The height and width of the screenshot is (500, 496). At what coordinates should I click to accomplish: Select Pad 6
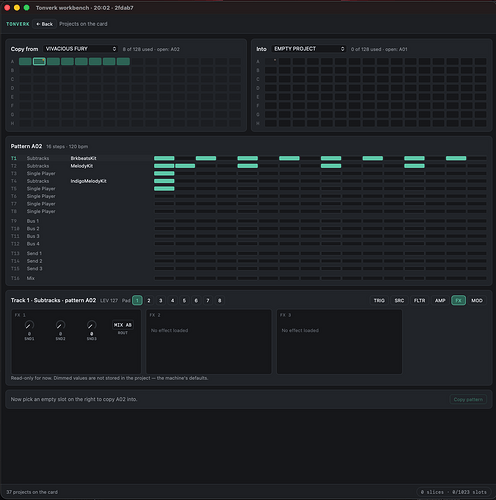[196, 300]
